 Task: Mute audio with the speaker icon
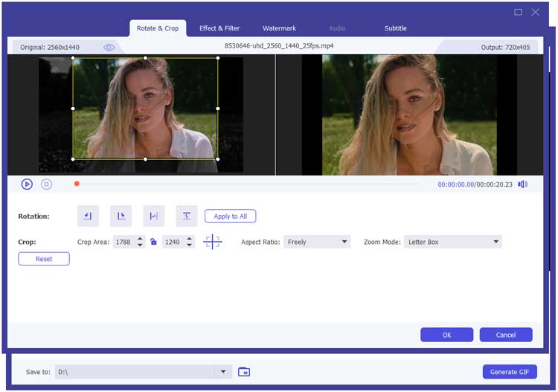pyautogui.click(x=523, y=184)
